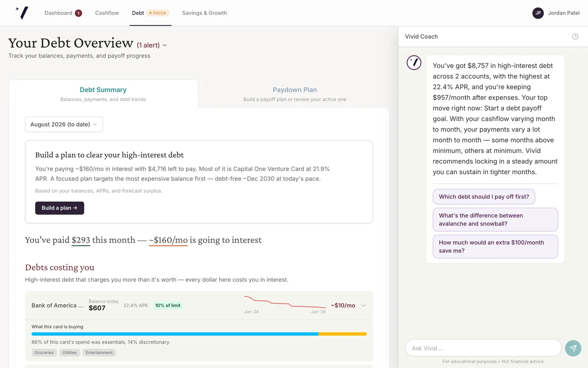Click the $607 balance today value
588x368 pixels.
click(x=97, y=308)
